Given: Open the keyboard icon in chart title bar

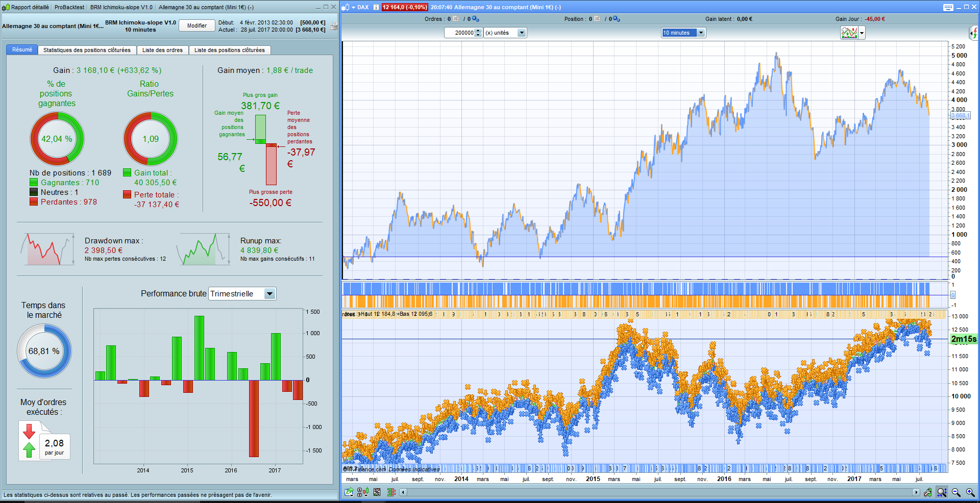Looking at the screenshot, I should [948, 7].
